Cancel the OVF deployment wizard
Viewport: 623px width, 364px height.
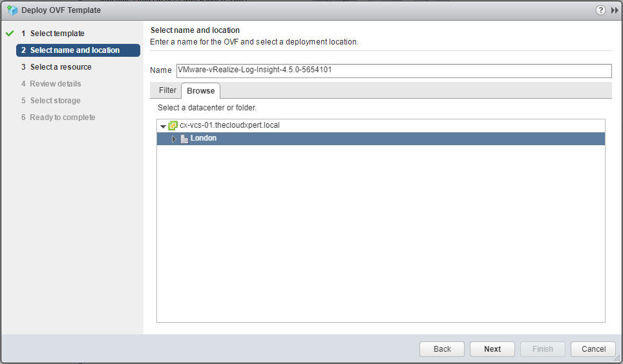593,349
